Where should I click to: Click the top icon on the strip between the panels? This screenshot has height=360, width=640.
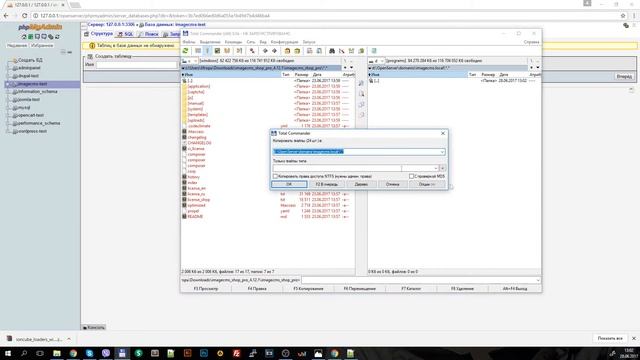(361, 83)
